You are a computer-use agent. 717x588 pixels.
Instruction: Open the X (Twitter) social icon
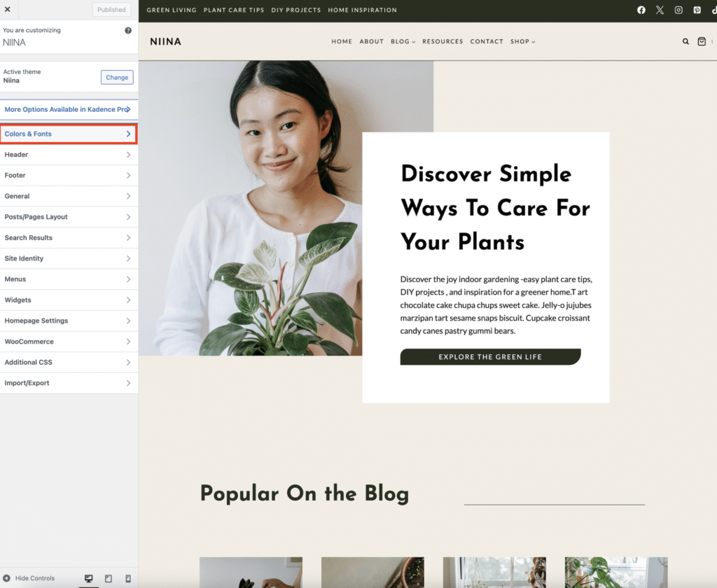(x=660, y=10)
